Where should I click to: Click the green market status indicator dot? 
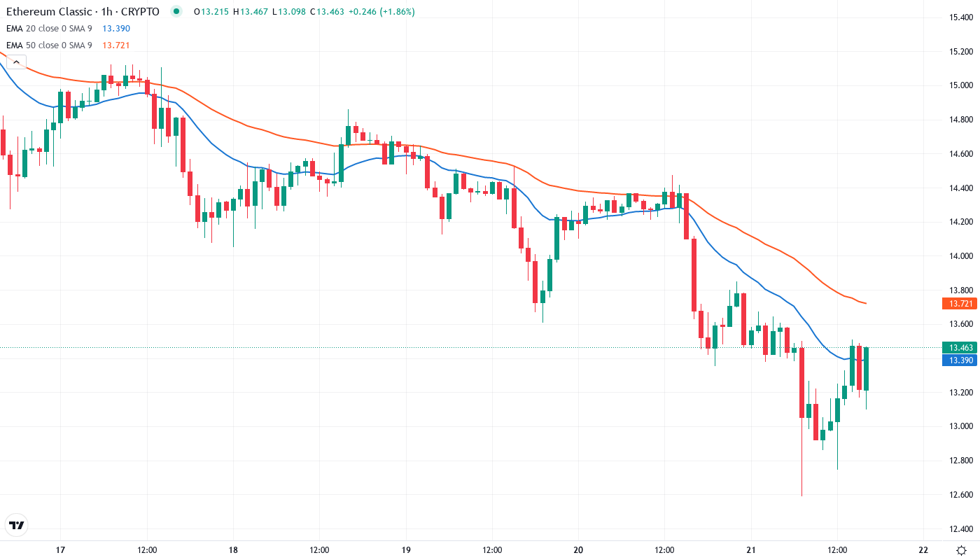[x=176, y=11]
